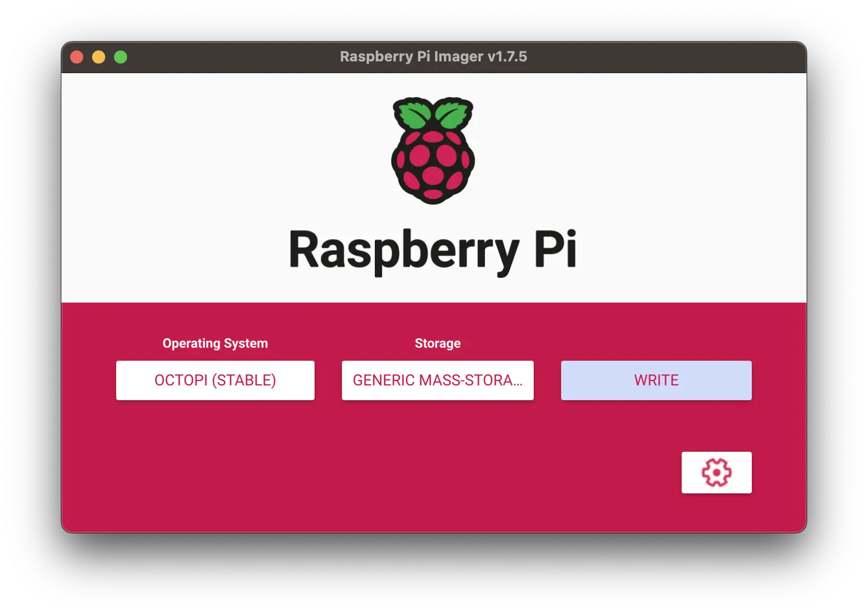
Task: Start writing the OctoPi image
Action: [656, 380]
